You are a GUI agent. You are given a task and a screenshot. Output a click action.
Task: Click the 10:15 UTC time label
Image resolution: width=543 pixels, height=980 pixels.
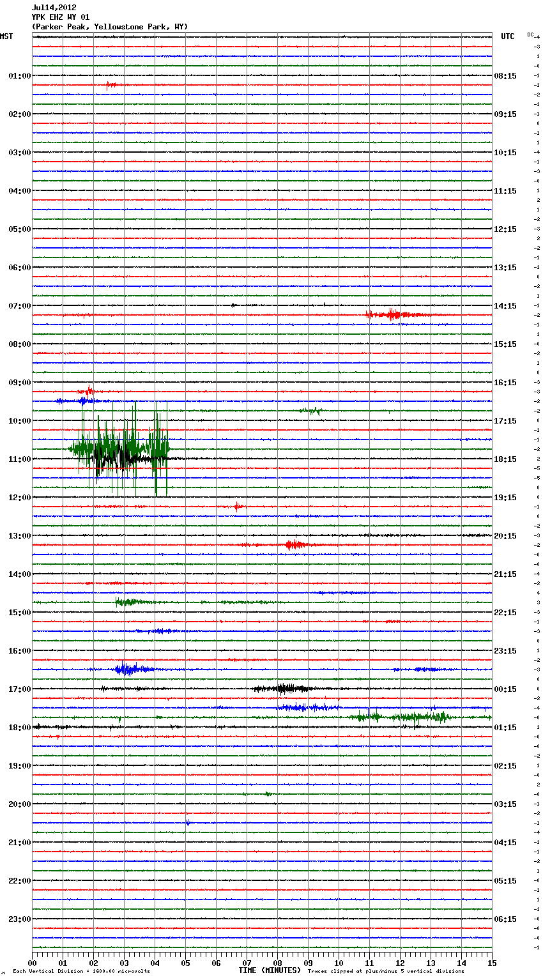coord(505,153)
